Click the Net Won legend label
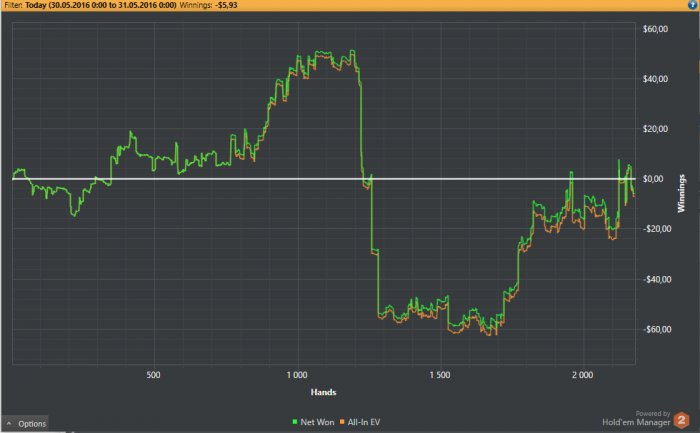 [x=317, y=422]
